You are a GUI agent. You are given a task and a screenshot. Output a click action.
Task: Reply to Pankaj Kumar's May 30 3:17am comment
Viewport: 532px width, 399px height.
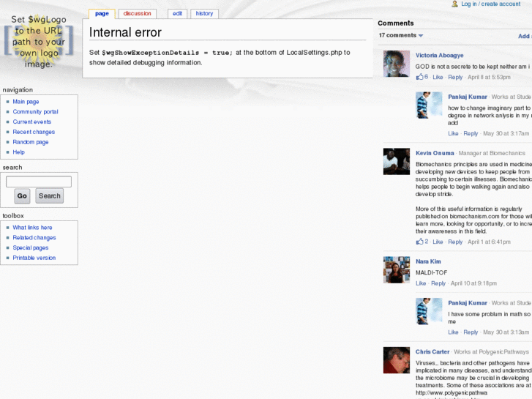pos(471,133)
